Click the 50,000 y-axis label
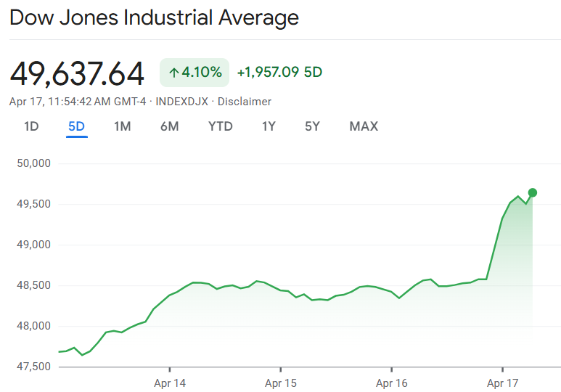Viewport: 561px width, 392px height. pos(33,163)
